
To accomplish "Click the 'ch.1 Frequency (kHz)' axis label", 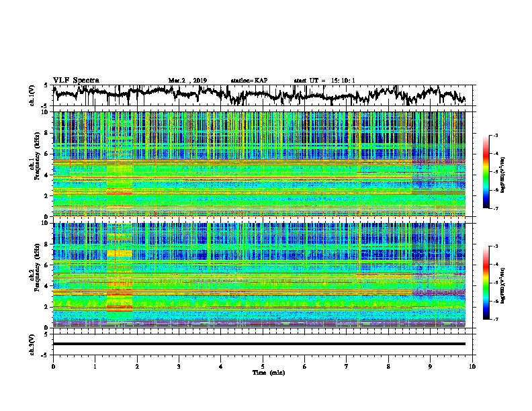I will point(35,156).
